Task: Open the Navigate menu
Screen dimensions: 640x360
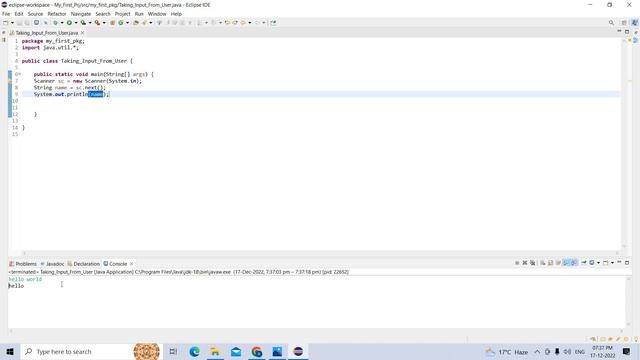Action: [x=81, y=14]
